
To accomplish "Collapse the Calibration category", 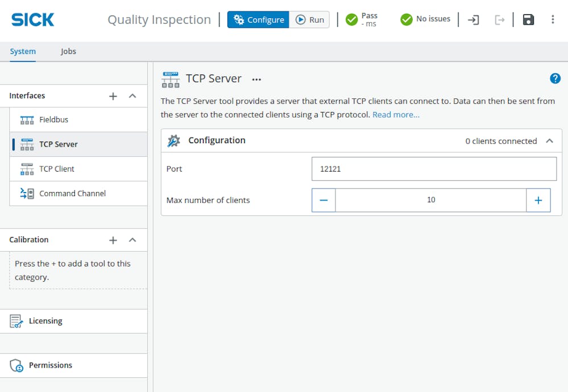I will pyautogui.click(x=132, y=240).
